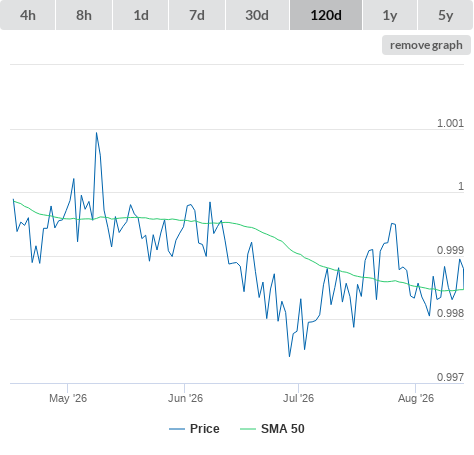Image resolution: width=474 pixels, height=455 pixels.
Task: Click the Aug '26 axis label
Action: [x=416, y=398]
